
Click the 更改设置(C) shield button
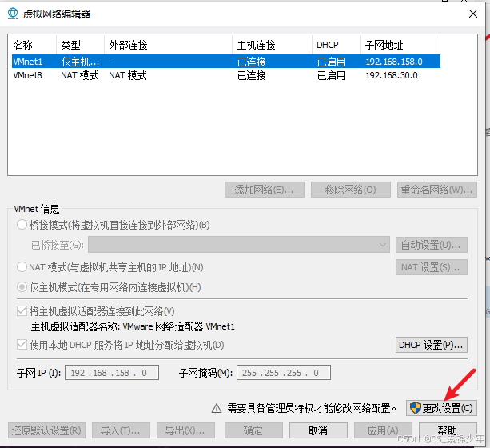point(441,408)
